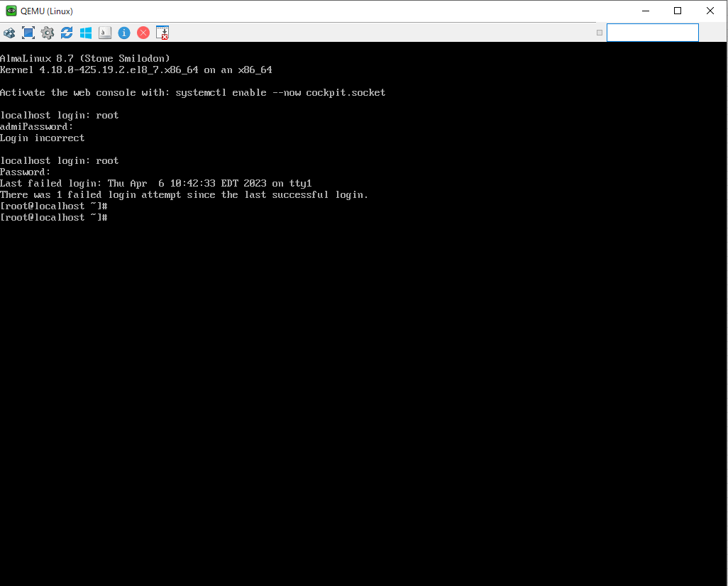Click the "There was 1 failed login attempt" line
Viewport: 728px width, 586px height.
(184, 195)
